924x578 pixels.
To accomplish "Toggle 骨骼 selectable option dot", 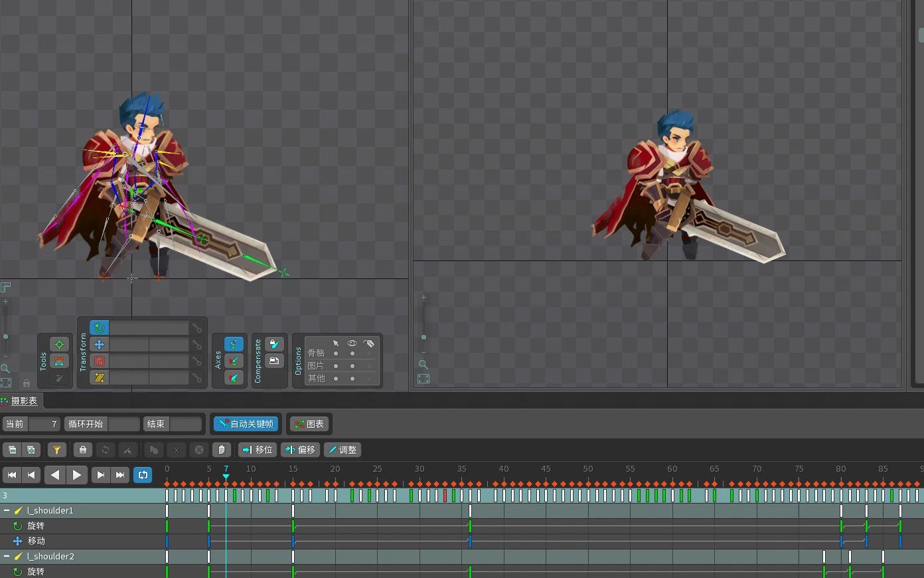I will [336, 353].
